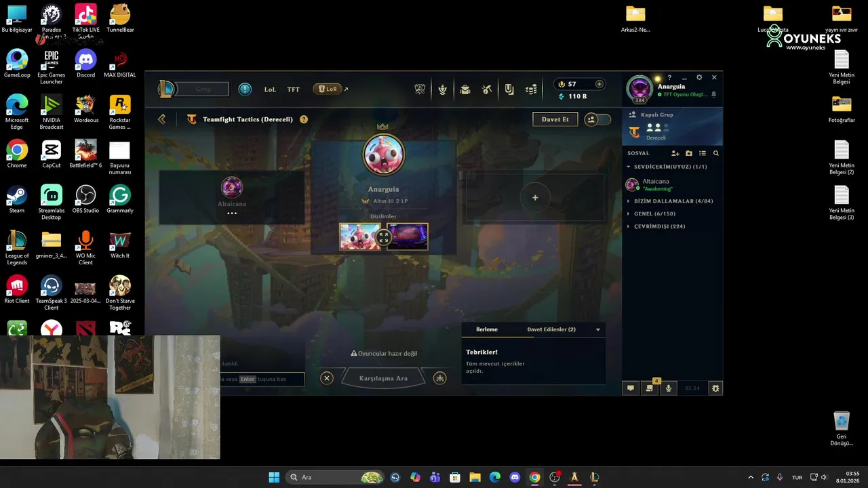Viewport: 868px width, 488px height.
Task: Click the Karşılaşma Ara button
Action: point(383,378)
